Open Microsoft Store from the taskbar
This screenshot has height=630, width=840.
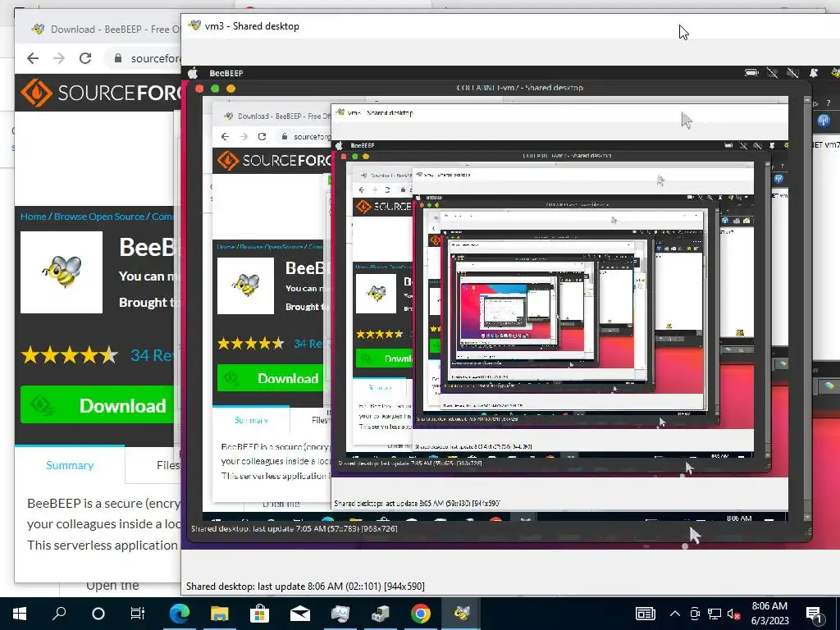(259, 614)
